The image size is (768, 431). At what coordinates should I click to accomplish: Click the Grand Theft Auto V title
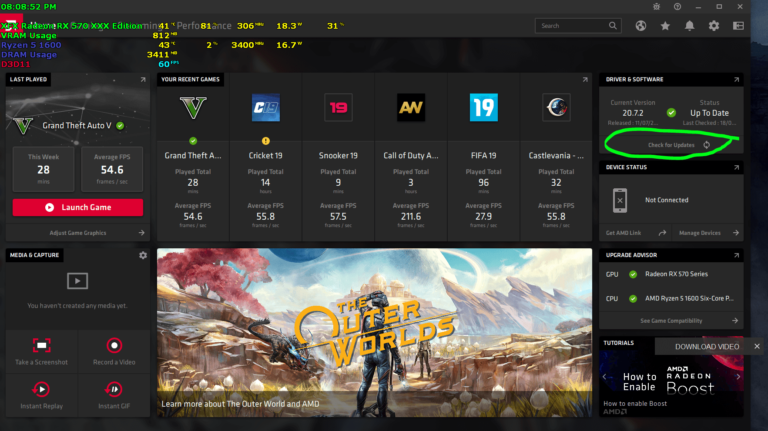coord(77,125)
